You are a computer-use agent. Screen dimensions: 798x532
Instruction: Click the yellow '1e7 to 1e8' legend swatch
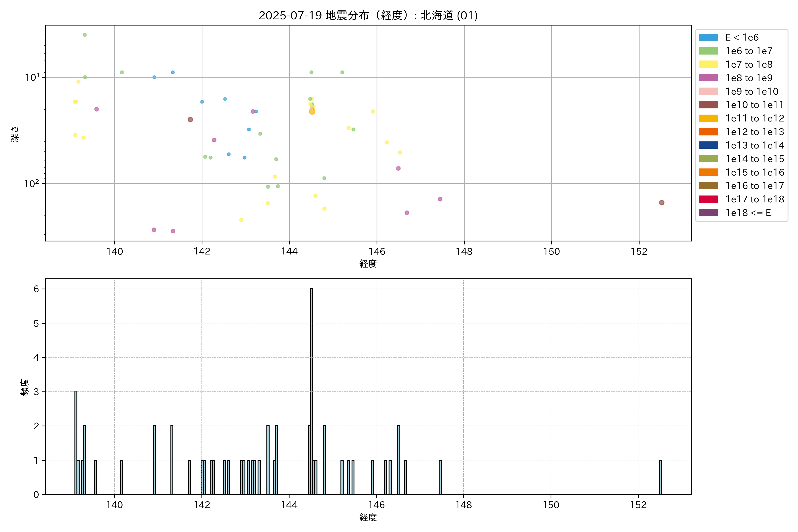pos(708,65)
